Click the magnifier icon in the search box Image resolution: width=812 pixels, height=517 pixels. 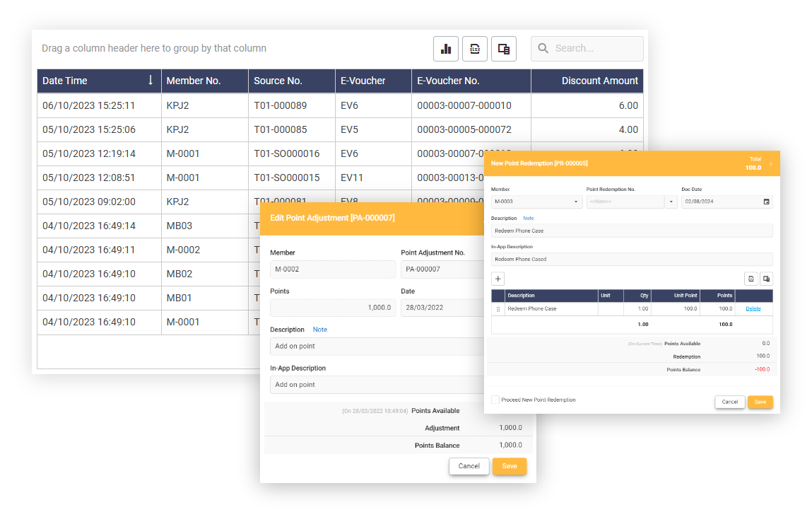coord(543,49)
